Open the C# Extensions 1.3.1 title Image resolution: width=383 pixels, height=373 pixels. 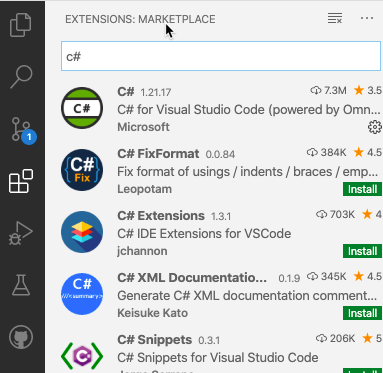pyautogui.click(x=161, y=216)
